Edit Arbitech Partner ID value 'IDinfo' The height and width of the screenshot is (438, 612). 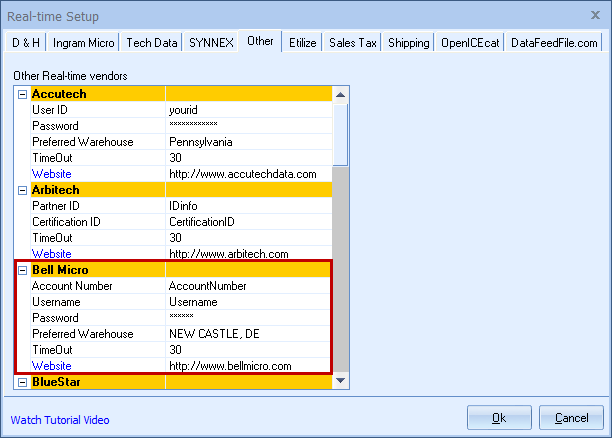pos(249,206)
